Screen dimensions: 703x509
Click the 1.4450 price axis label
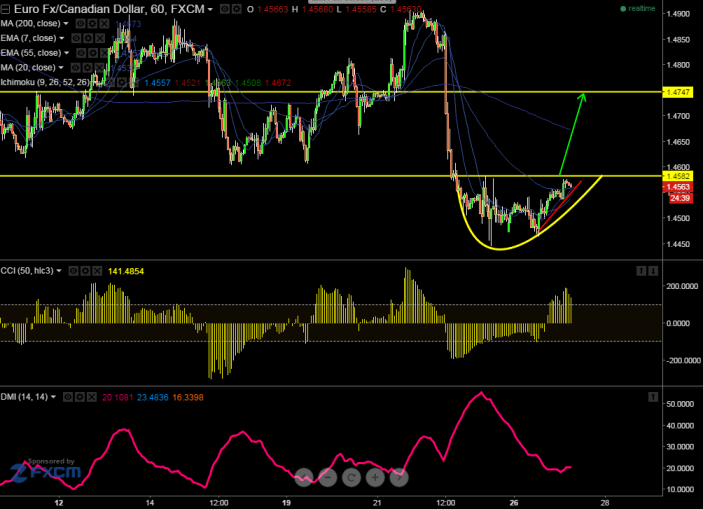(x=678, y=244)
